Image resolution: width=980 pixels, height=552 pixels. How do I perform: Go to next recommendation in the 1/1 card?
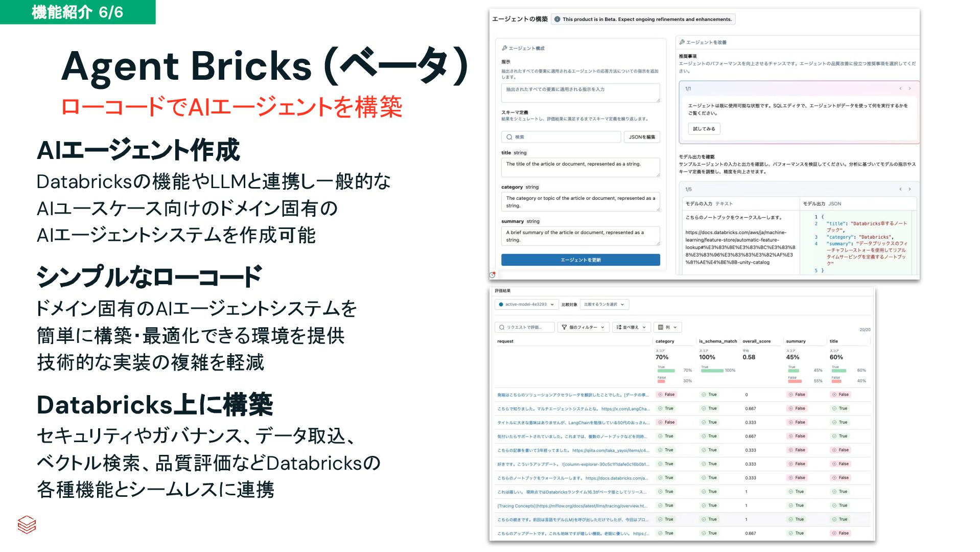(909, 88)
